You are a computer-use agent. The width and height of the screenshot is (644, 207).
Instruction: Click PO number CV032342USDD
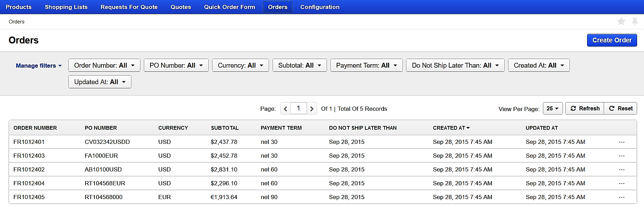(107, 142)
